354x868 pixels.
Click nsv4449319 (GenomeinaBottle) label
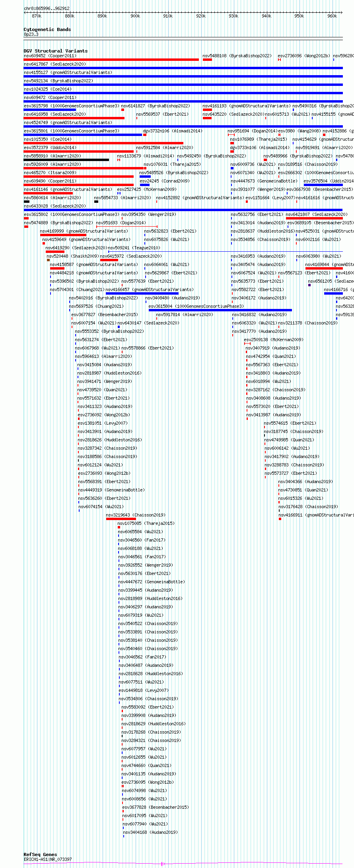[111, 490]
